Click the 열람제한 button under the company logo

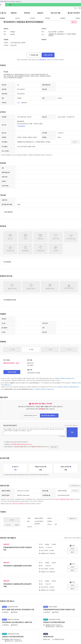point(16,525)
